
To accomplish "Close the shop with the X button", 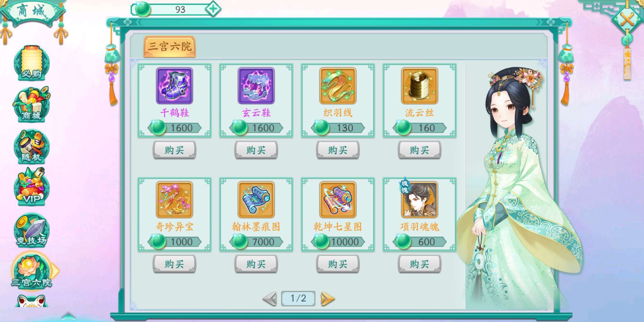I will tap(627, 19).
